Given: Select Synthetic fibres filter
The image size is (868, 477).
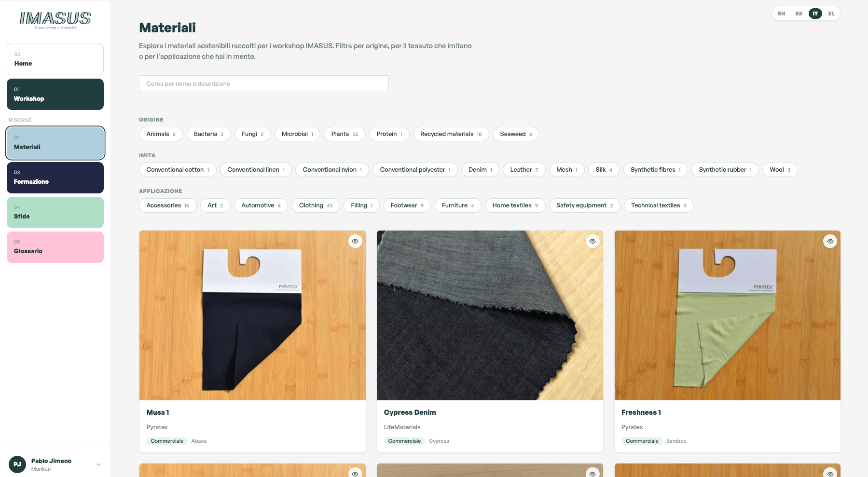Looking at the screenshot, I should pos(655,170).
